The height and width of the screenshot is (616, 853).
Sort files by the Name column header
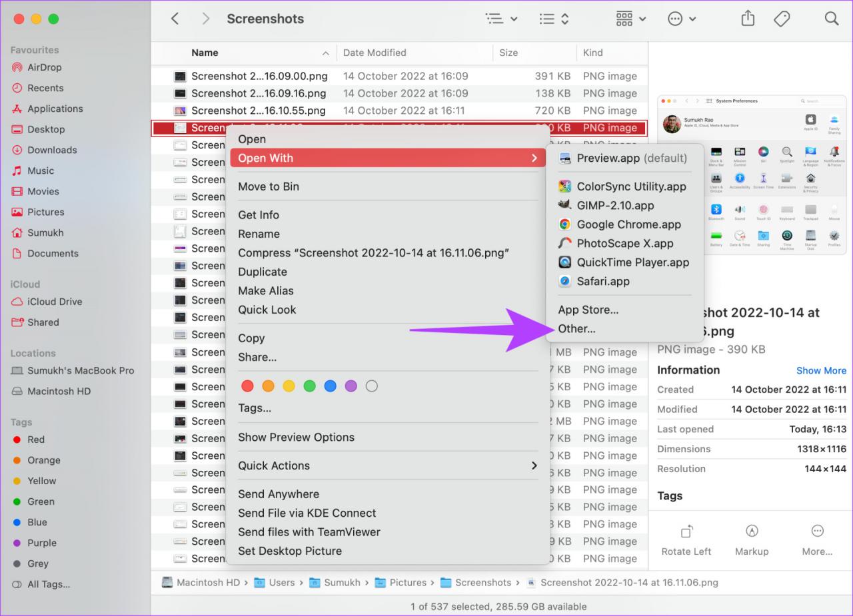click(x=205, y=53)
